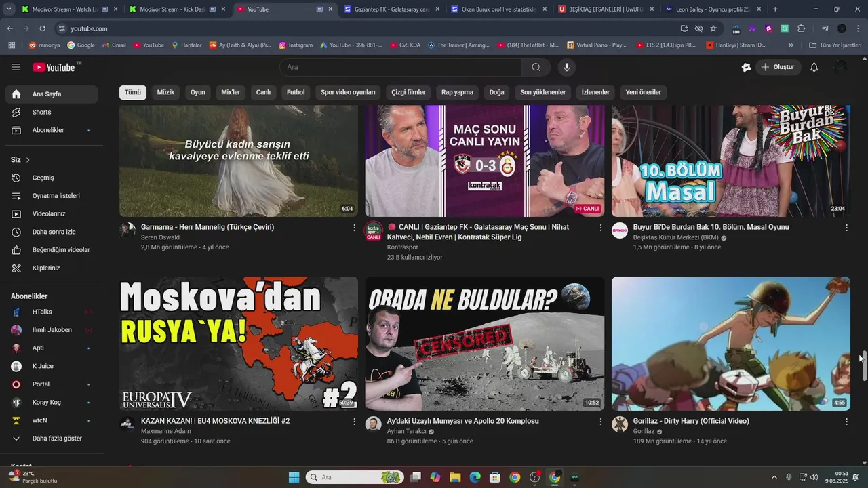Open options for Buyur Bi'De Burdan Bak video
The width and height of the screenshot is (868, 488).
(846, 228)
